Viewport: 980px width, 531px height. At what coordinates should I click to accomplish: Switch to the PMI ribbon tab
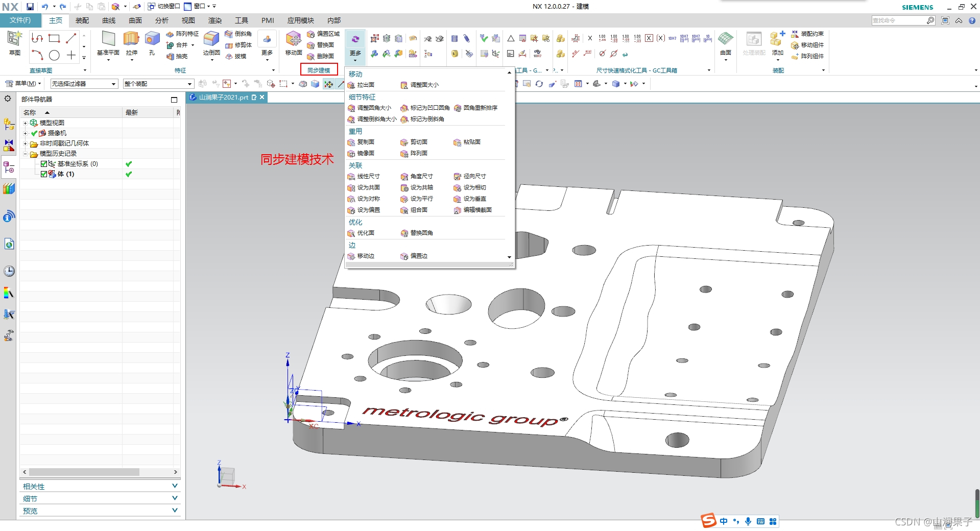[268, 20]
